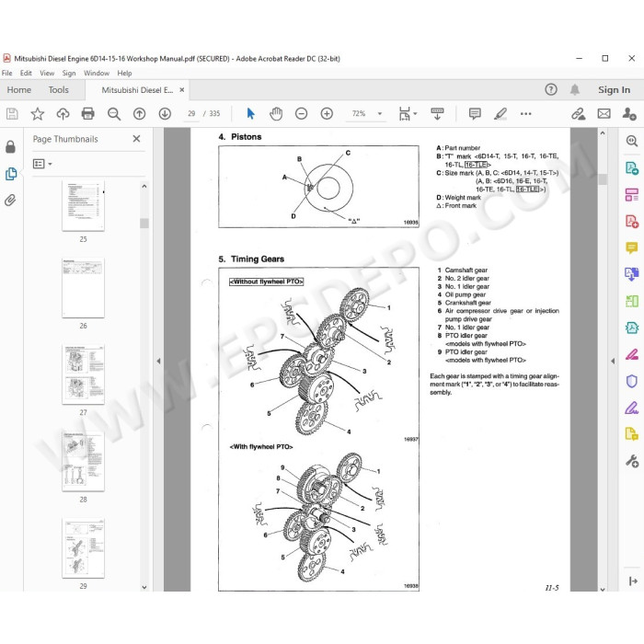The height and width of the screenshot is (644, 644).
Task: Open the right-pane search tool icon
Action: tap(632, 141)
